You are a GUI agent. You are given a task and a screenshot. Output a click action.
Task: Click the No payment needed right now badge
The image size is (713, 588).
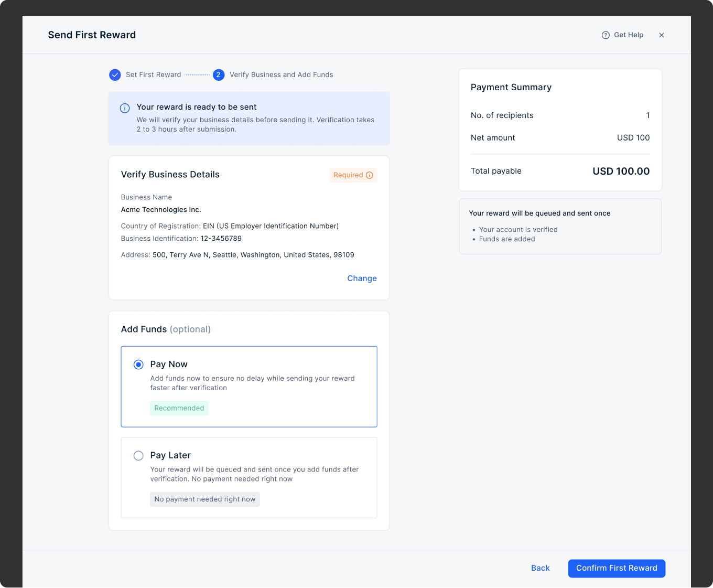coord(205,499)
